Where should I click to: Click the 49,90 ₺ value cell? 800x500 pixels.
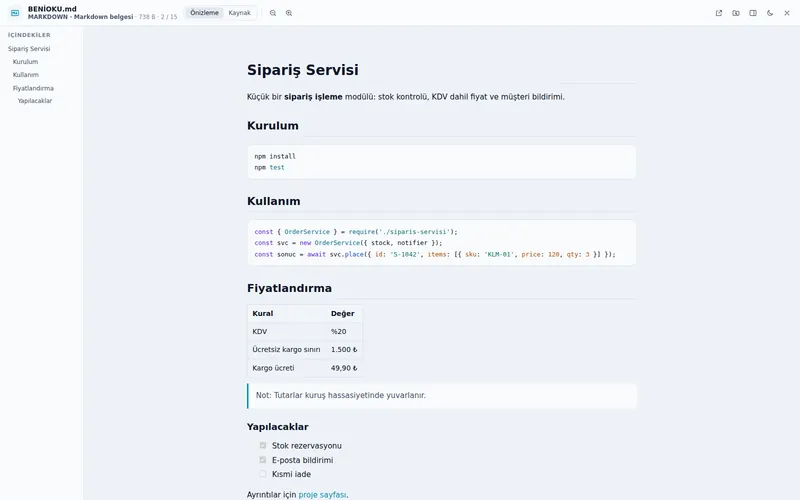tap(344, 368)
